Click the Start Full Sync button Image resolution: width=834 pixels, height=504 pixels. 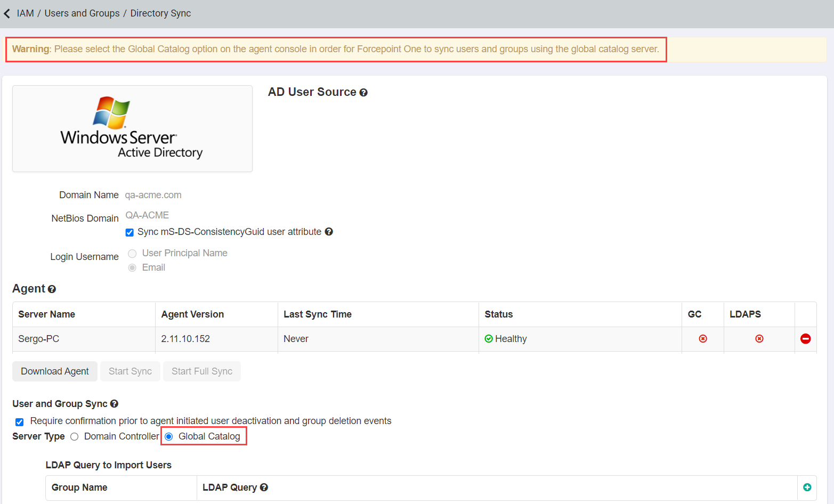(201, 371)
